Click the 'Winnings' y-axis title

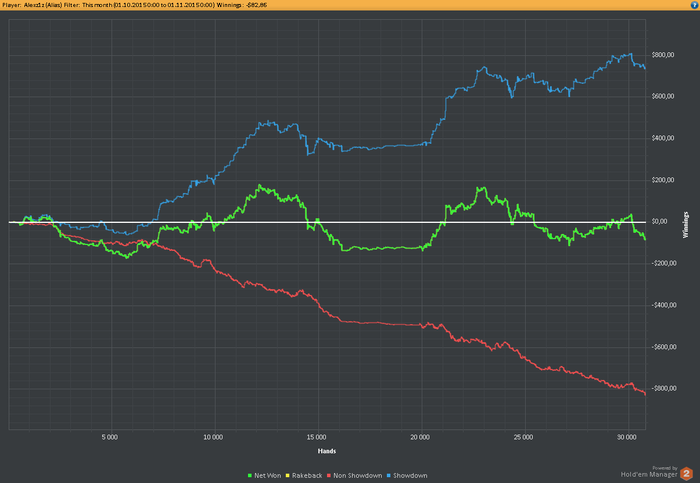coord(685,225)
